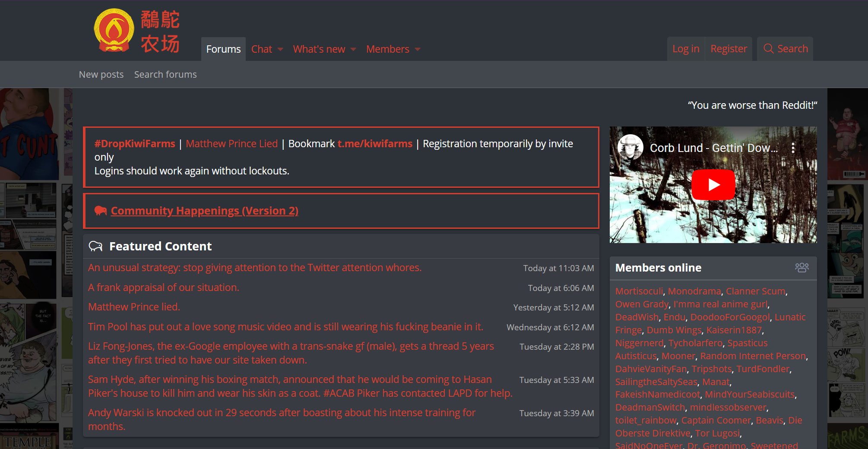Open the Tim Pool love song thread
The width and height of the screenshot is (868, 449).
click(285, 327)
